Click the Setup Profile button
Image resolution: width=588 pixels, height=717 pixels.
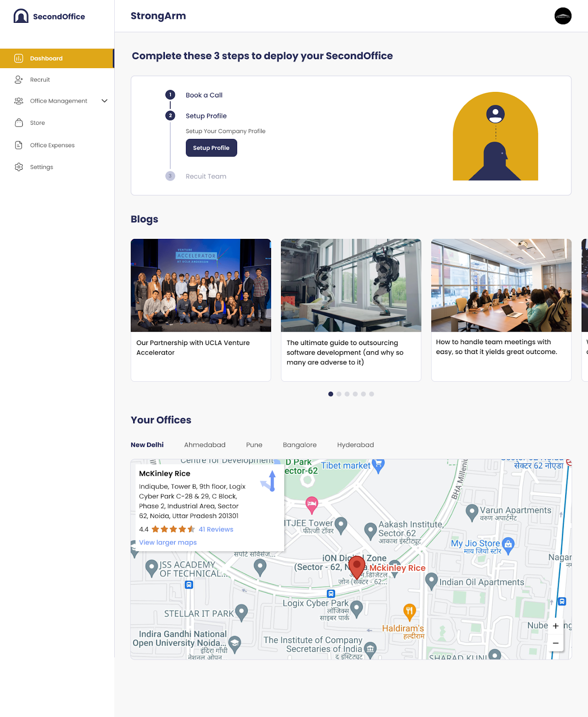(212, 148)
